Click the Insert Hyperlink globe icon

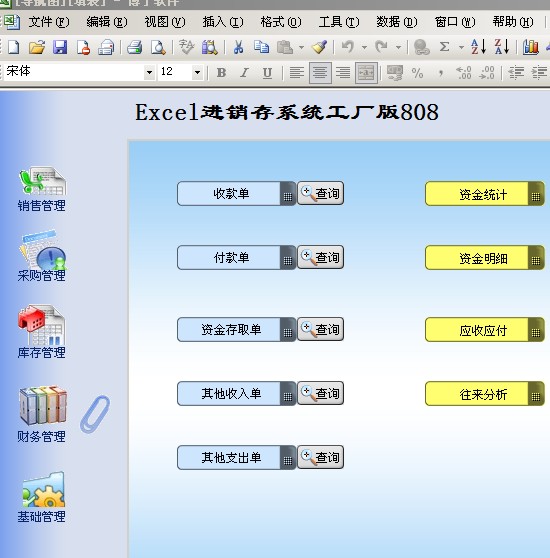coord(422,47)
